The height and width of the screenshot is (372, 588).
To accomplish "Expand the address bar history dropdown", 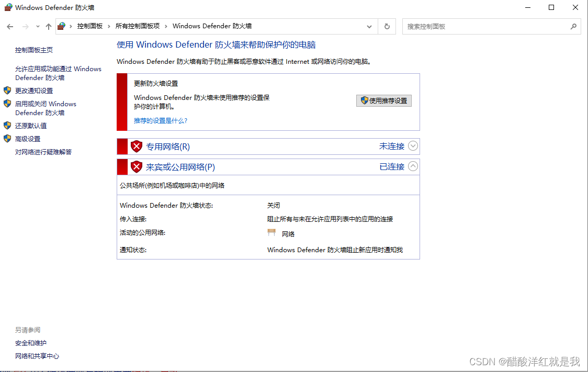I will pos(369,27).
